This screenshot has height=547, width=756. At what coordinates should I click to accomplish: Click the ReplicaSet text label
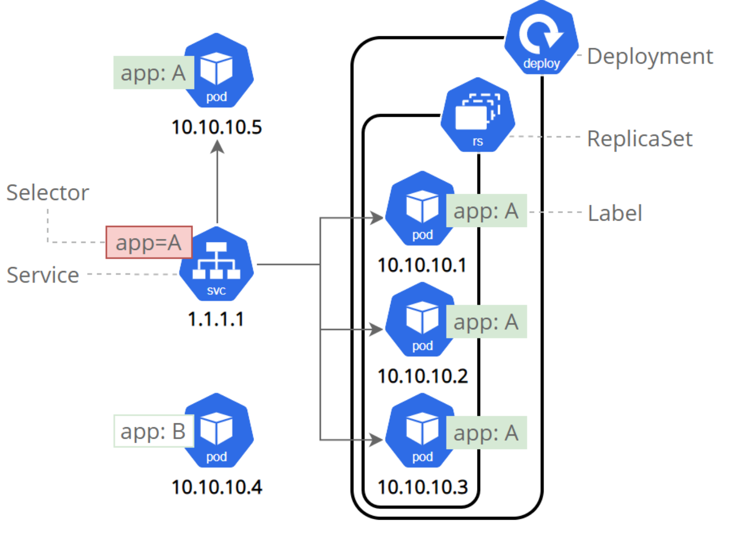(x=640, y=139)
